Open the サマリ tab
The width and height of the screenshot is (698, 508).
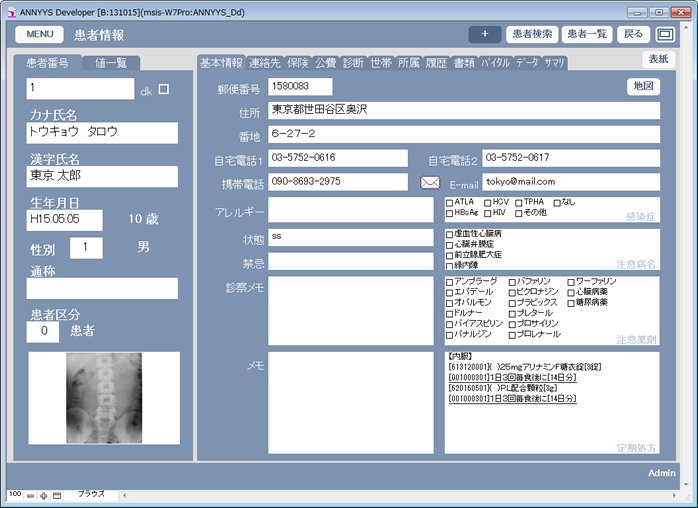555,63
